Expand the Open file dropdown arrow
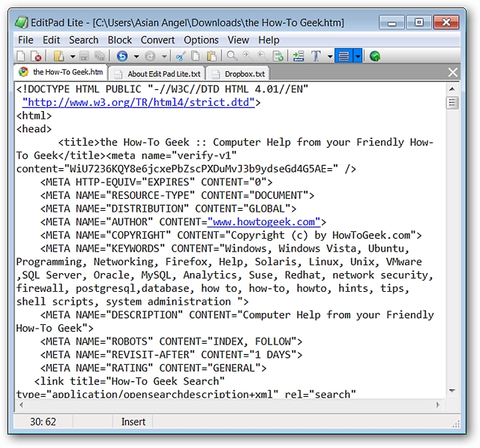 pyautogui.click(x=72, y=56)
